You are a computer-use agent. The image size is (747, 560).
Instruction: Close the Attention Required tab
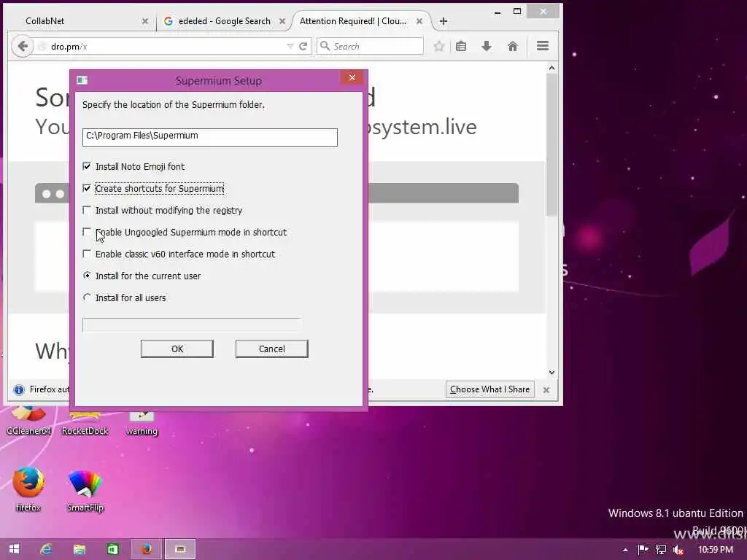419,21
